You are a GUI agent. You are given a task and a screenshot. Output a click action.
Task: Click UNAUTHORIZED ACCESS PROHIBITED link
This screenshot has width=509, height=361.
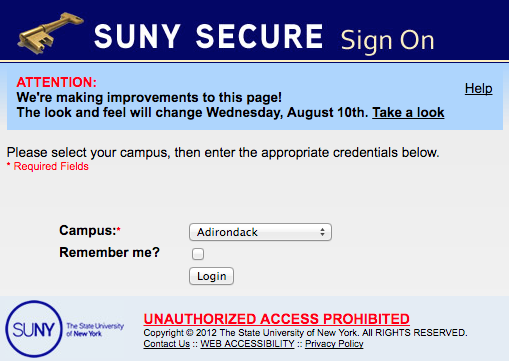click(276, 319)
